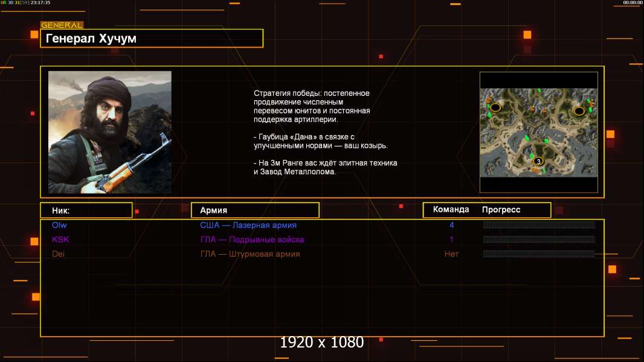Click the loading progress bar for KSK
This screenshot has height=362, width=644.
539,240
